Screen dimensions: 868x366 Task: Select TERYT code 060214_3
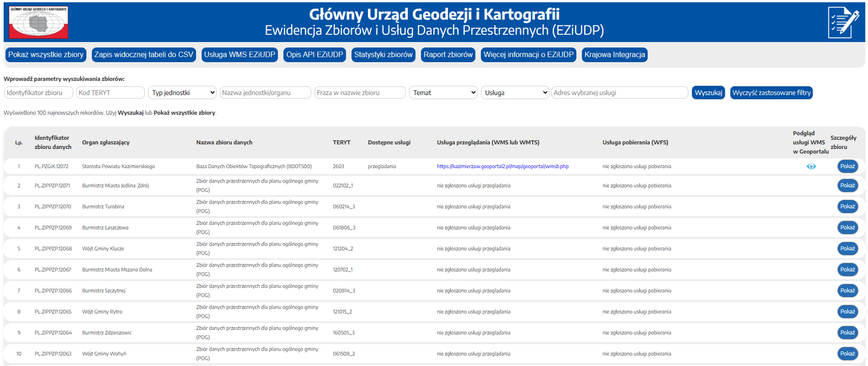344,206
